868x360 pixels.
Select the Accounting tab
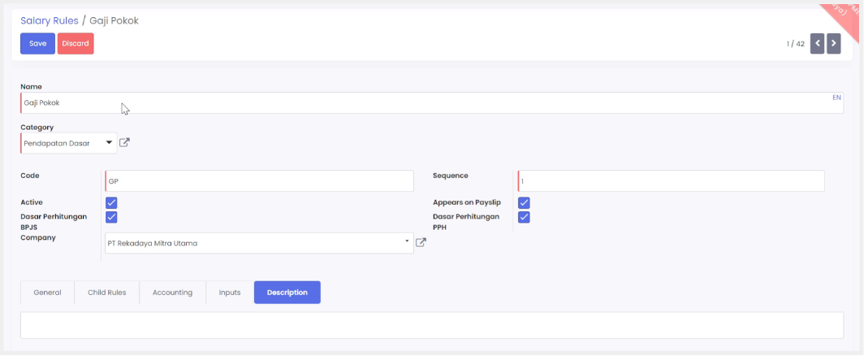point(172,293)
